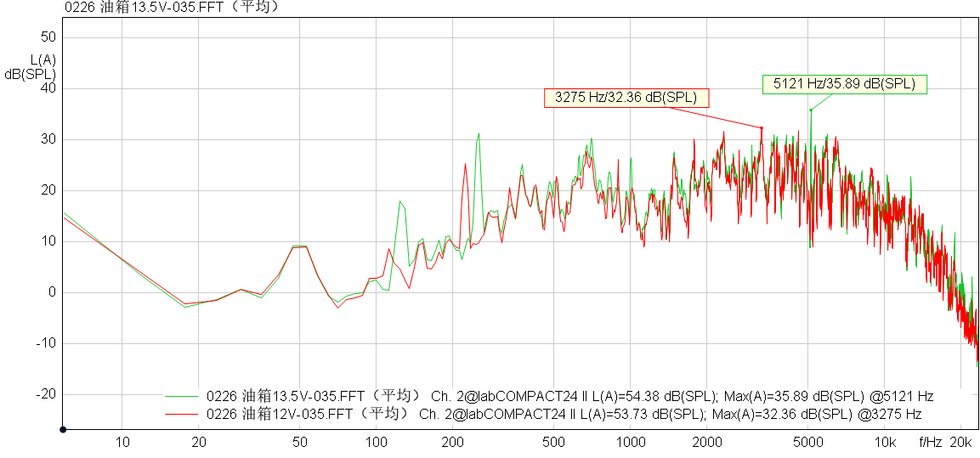Click the green spike just above 100 Hz
This screenshot has width=980, height=458.
pyautogui.click(x=400, y=202)
